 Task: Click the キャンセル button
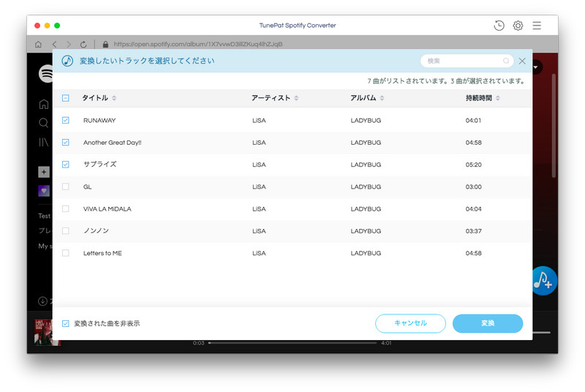pos(410,323)
